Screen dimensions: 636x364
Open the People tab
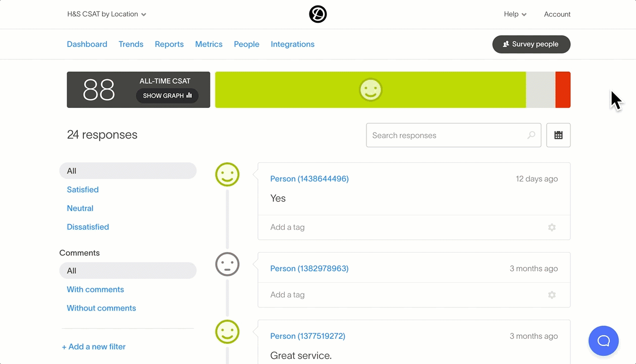click(x=246, y=44)
